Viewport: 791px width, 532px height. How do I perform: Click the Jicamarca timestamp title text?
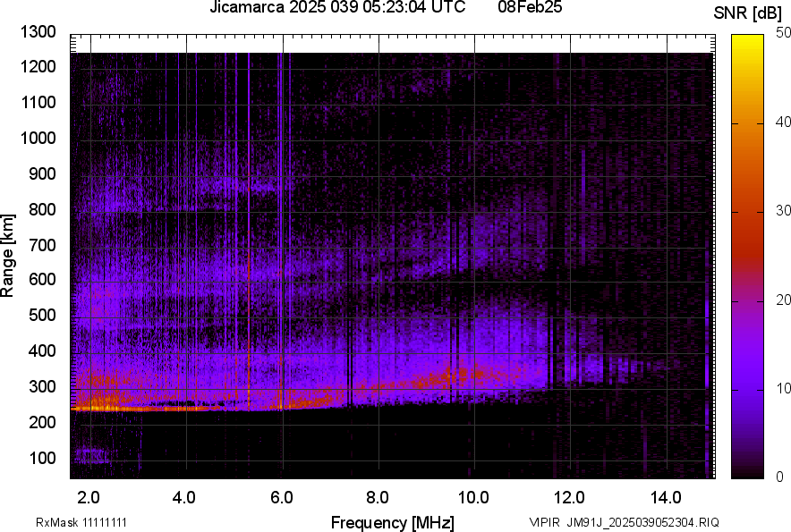pos(337,8)
